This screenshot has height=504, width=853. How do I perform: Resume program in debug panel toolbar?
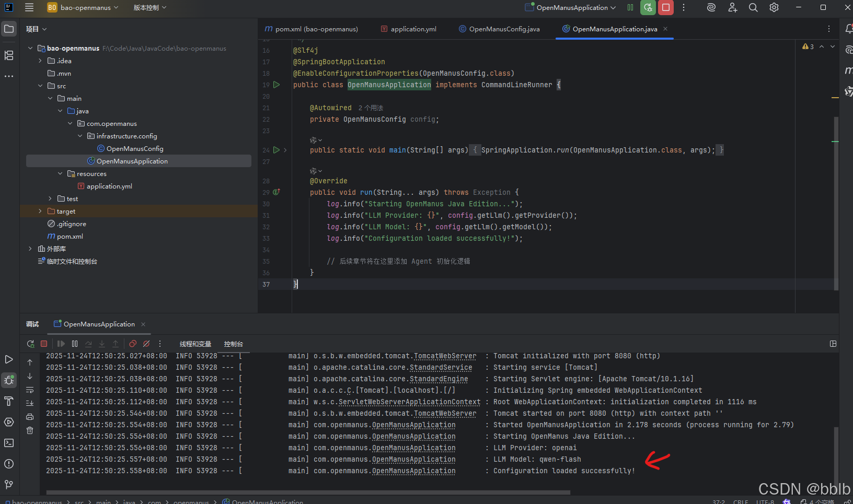61,344
